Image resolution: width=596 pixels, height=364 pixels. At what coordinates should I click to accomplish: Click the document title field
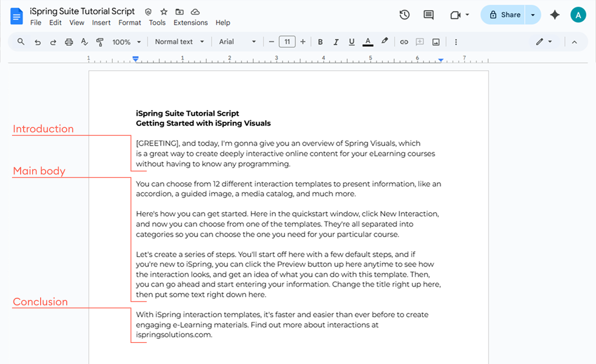83,11
